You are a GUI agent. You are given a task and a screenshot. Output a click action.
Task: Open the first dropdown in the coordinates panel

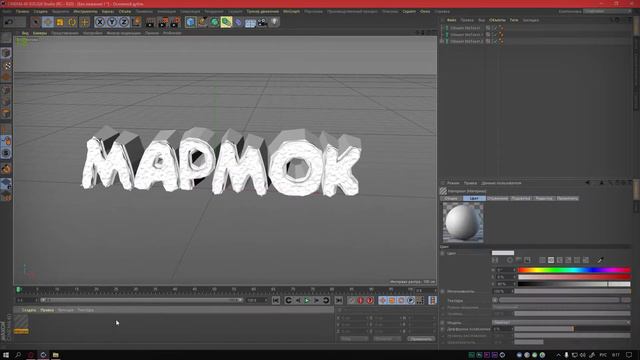pos(353,339)
